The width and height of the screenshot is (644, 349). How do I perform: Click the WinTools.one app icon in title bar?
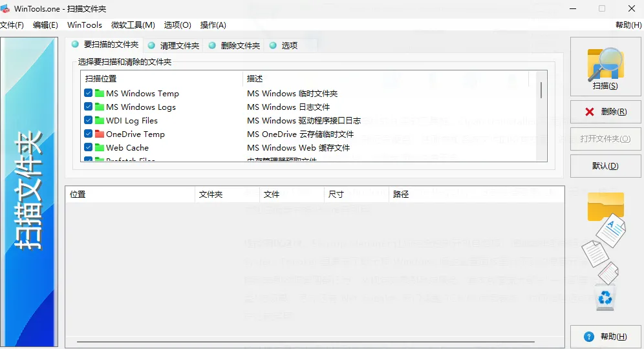[x=5, y=8]
